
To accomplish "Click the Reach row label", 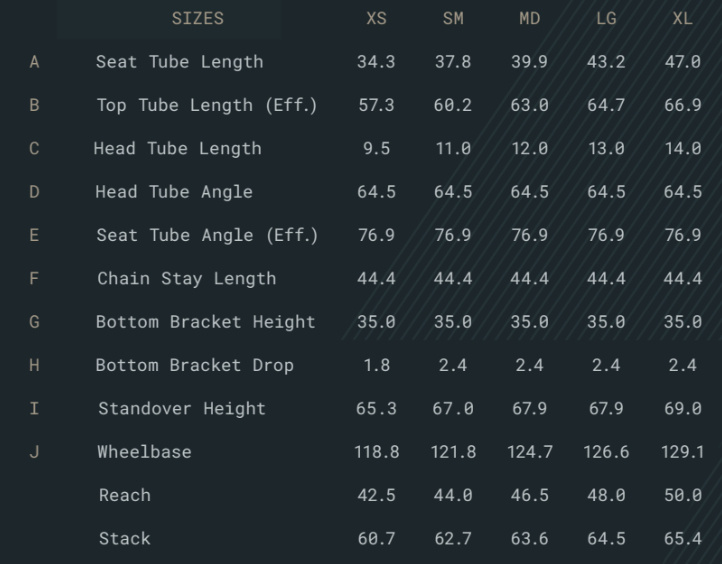I will [125, 495].
